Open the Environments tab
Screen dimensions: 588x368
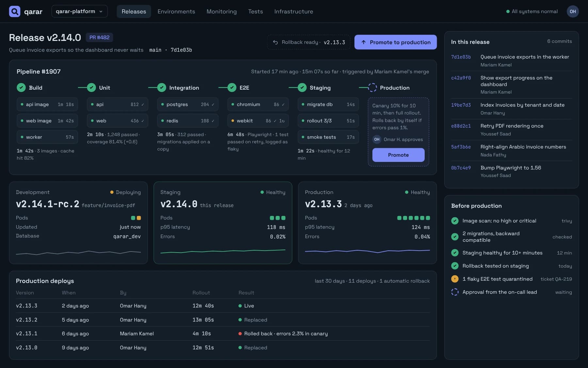click(x=176, y=11)
